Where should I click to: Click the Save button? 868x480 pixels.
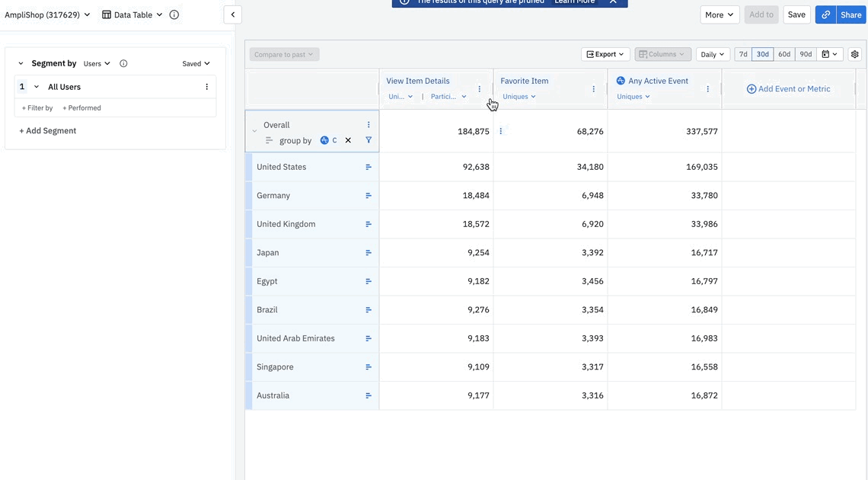[796, 14]
